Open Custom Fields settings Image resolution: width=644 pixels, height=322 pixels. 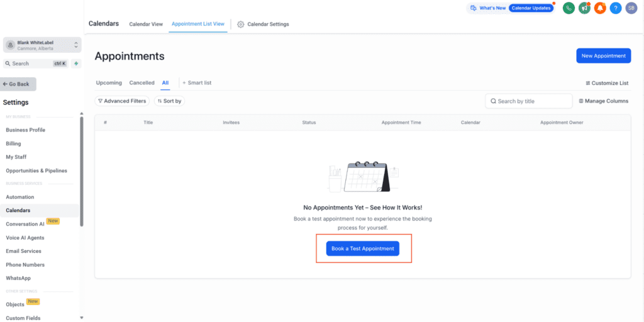click(23, 318)
